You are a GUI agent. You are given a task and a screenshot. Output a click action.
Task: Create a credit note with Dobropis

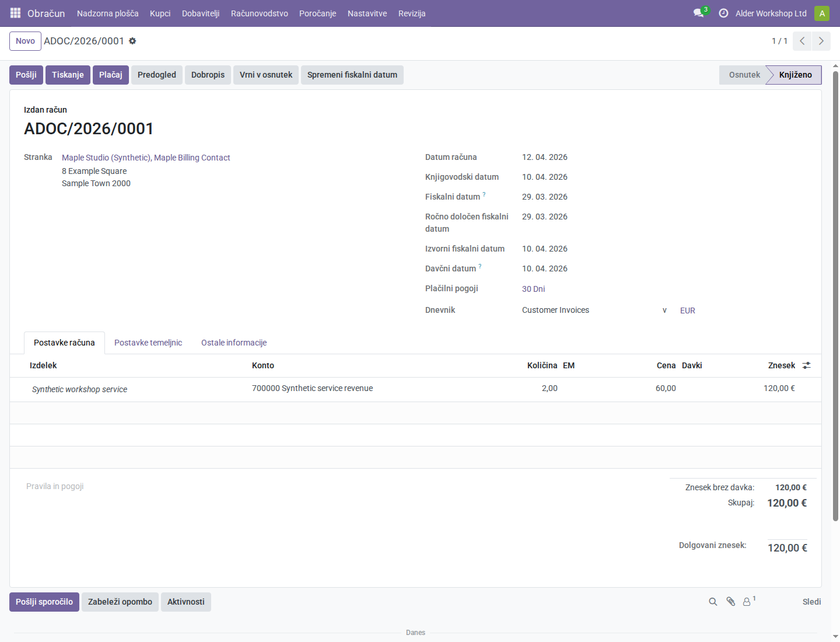point(208,75)
